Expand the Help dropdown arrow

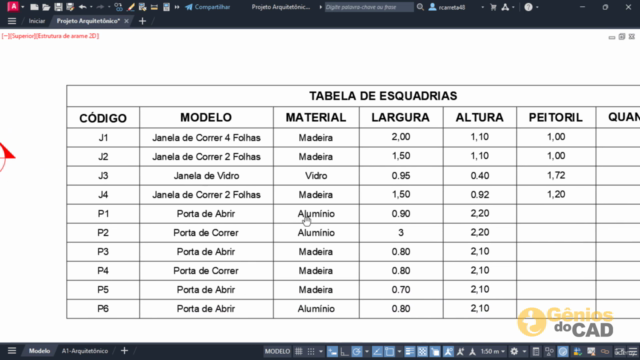pos(537,7)
